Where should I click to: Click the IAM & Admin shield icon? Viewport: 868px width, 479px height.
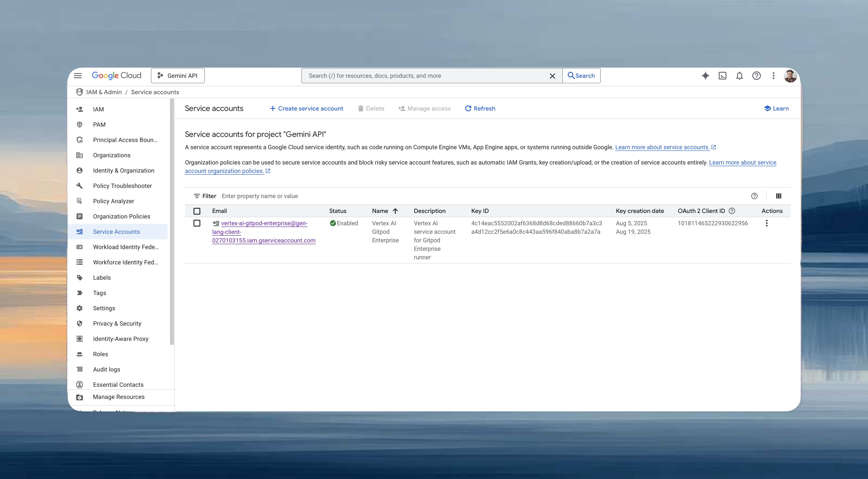click(x=80, y=92)
